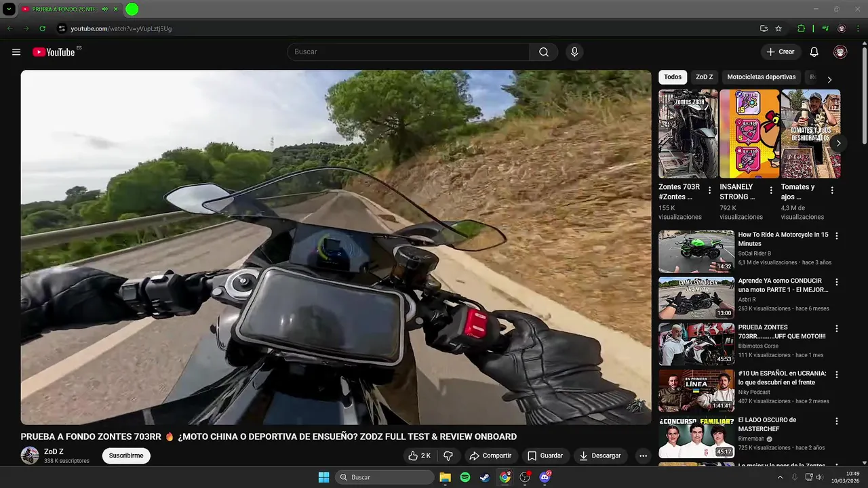Screen dimensions: 868x488
Task: Open options for INSANELY STRONG short
Action: pos(771,190)
